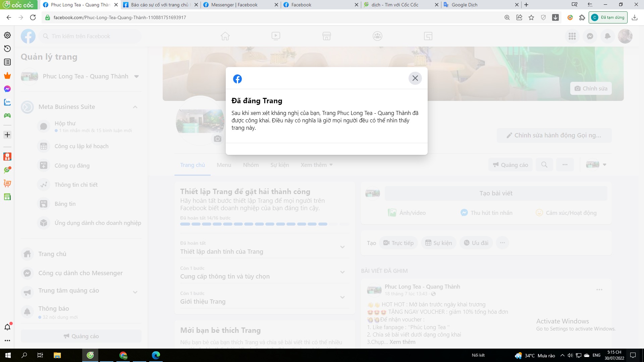Open the Watch video icon in the top bar
The image size is (644, 362).
(276, 36)
